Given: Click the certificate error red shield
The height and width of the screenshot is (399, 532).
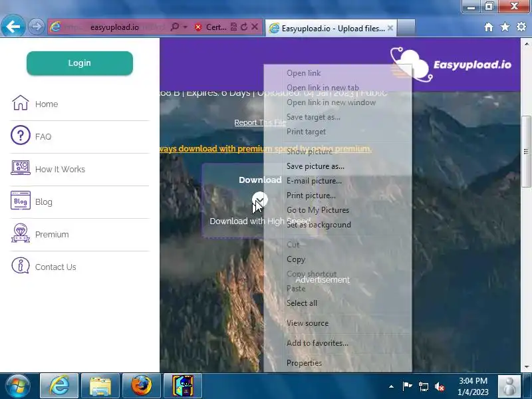Looking at the screenshot, I should point(198,27).
